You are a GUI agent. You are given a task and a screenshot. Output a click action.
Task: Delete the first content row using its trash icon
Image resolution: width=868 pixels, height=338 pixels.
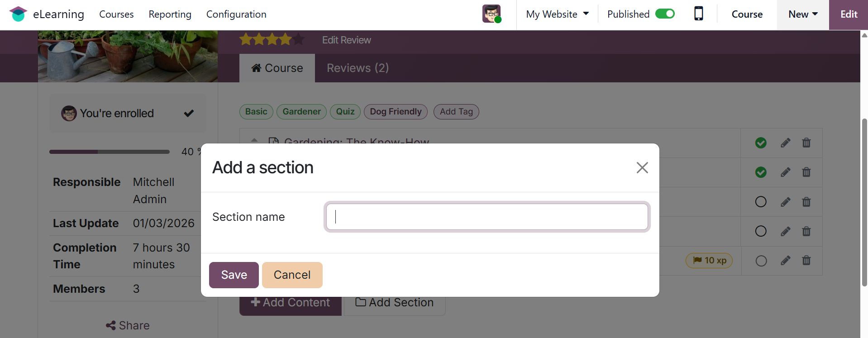806,143
